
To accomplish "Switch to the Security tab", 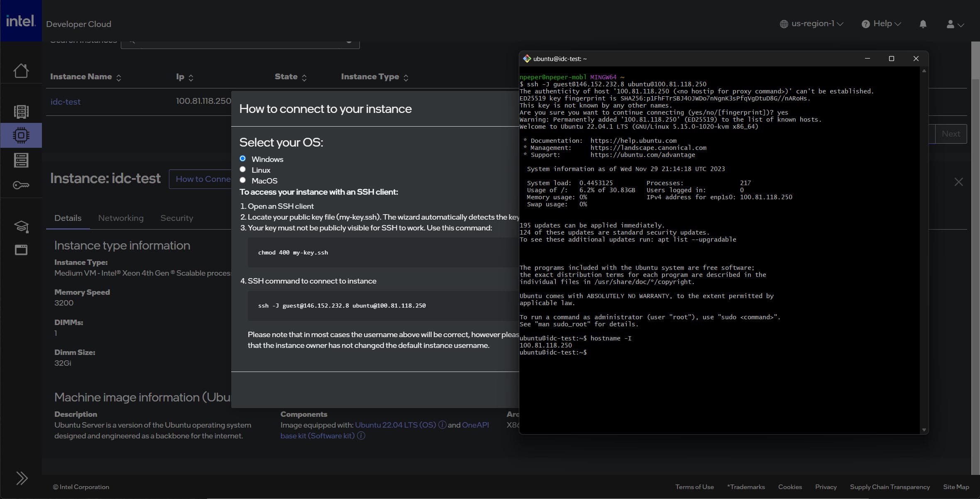I will tap(176, 218).
